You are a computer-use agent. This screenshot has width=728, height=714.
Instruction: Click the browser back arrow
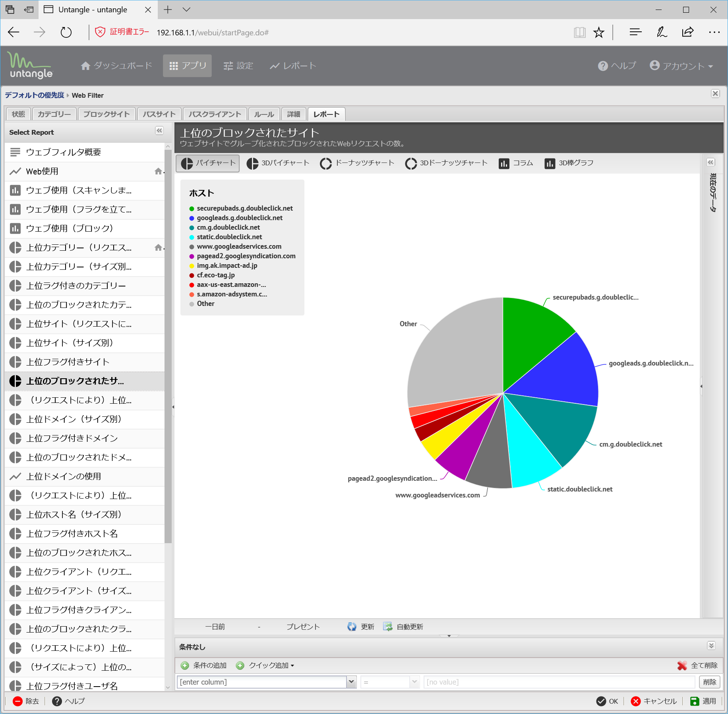click(x=14, y=32)
